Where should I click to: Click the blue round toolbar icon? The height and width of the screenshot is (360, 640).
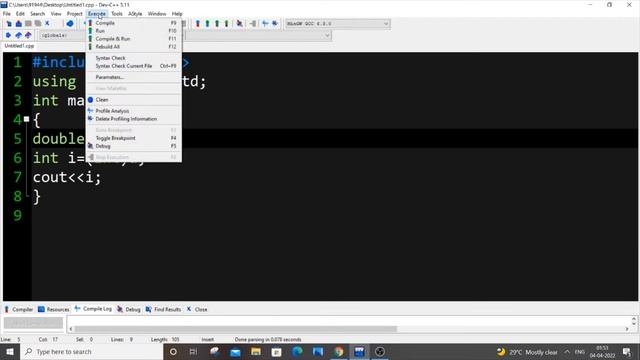tap(70, 24)
